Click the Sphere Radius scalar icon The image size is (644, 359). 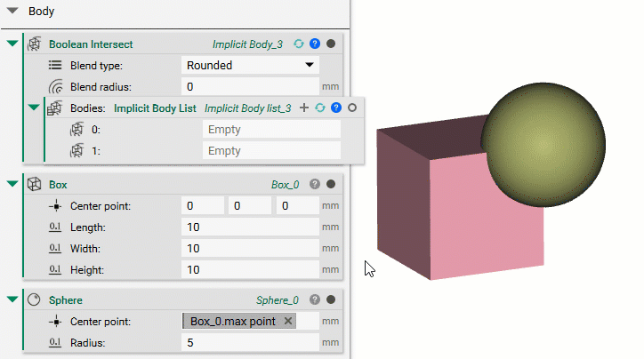55,343
